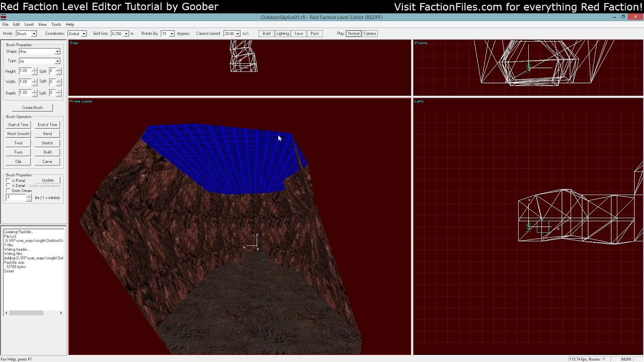
Task: Open the Tools menu
Action: coord(56,25)
